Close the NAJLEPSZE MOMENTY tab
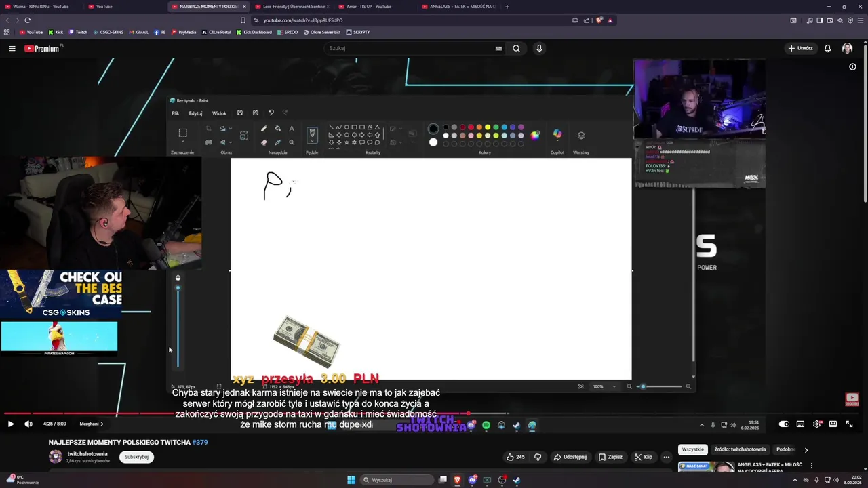Viewport: 868px width, 488px height. point(244,6)
